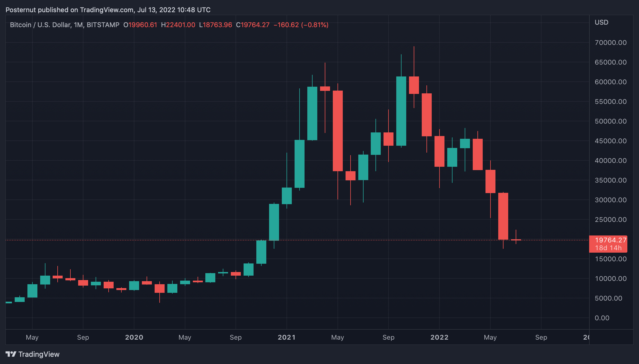Click the '2020' time axis label
This screenshot has width=639, height=364.
(134, 337)
